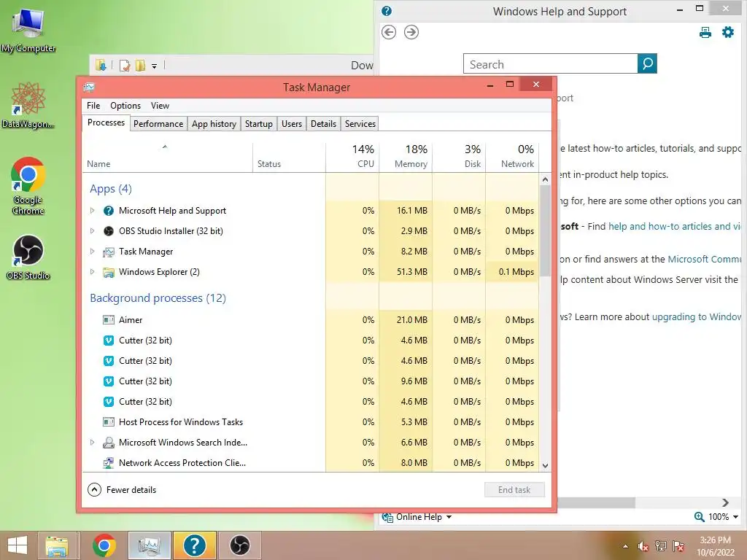Image resolution: width=747 pixels, height=560 pixels.
Task: Click the Properties icon in Explorer toolbar
Action: click(125, 66)
